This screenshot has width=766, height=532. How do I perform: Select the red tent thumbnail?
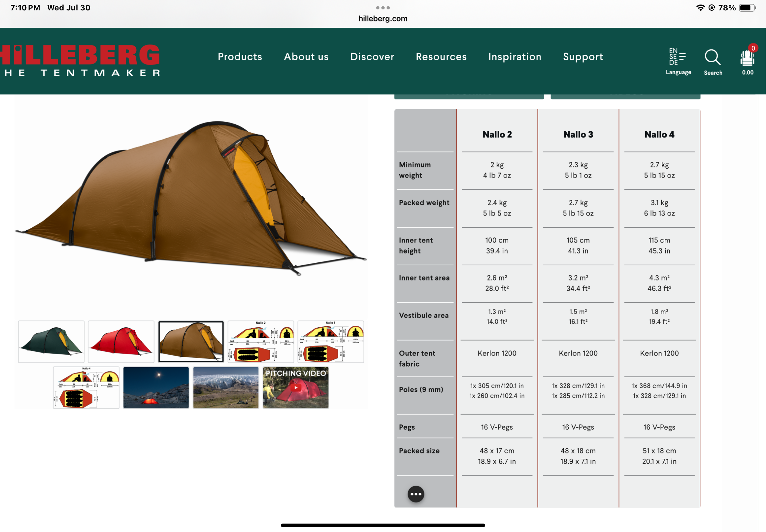tap(121, 341)
